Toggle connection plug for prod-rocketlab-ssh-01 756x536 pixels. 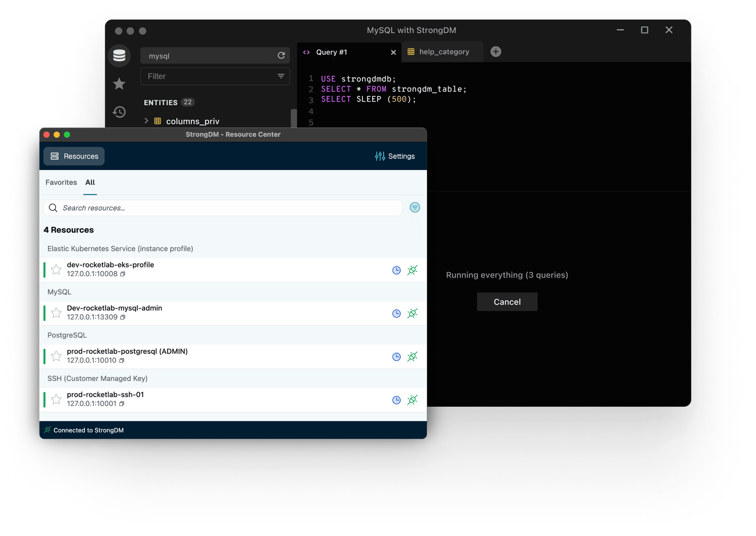click(412, 400)
